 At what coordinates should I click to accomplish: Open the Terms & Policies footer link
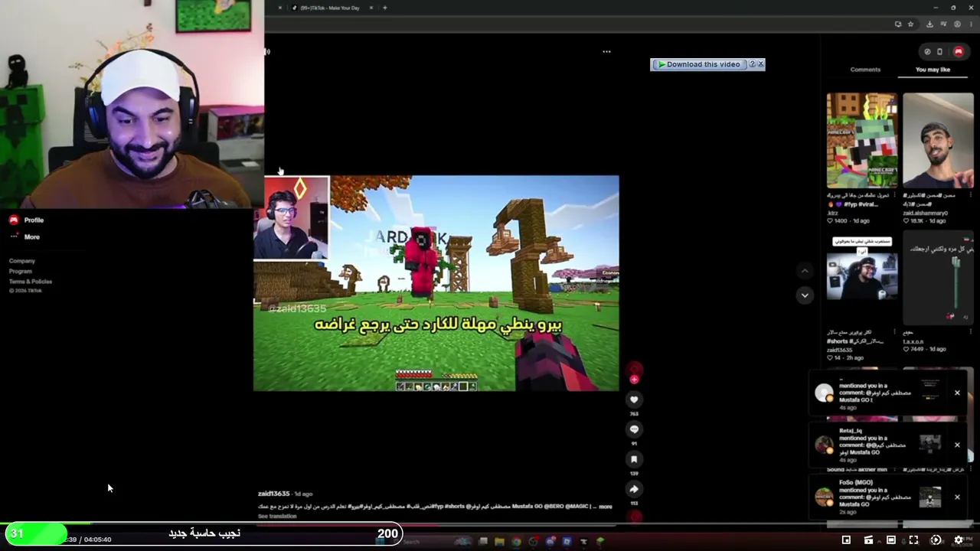[x=31, y=282]
